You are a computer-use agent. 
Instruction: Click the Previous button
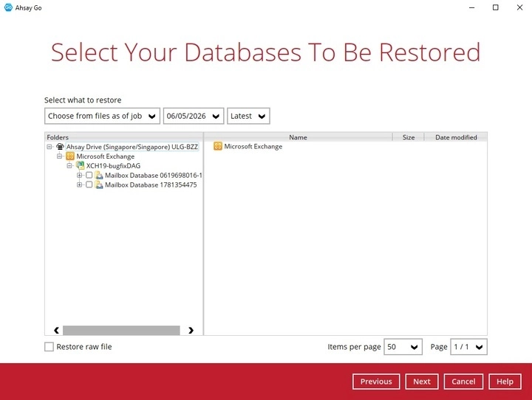click(x=376, y=382)
